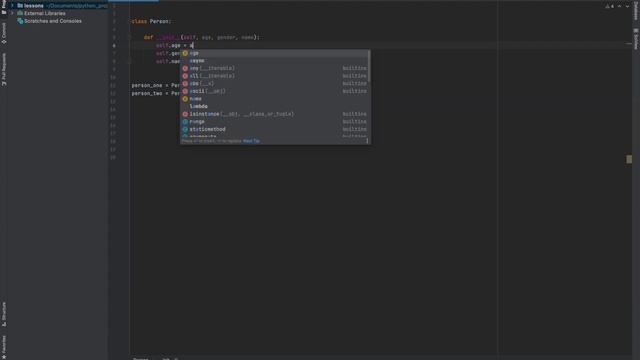Viewport: 640px width, 360px height.
Task: Open the SciView tool window on right edge
Action: (636, 38)
